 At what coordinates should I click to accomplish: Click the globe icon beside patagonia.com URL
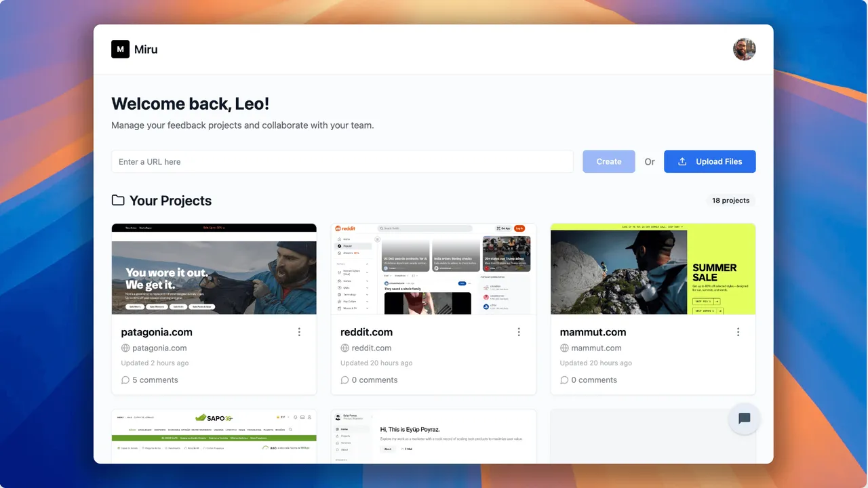(125, 348)
